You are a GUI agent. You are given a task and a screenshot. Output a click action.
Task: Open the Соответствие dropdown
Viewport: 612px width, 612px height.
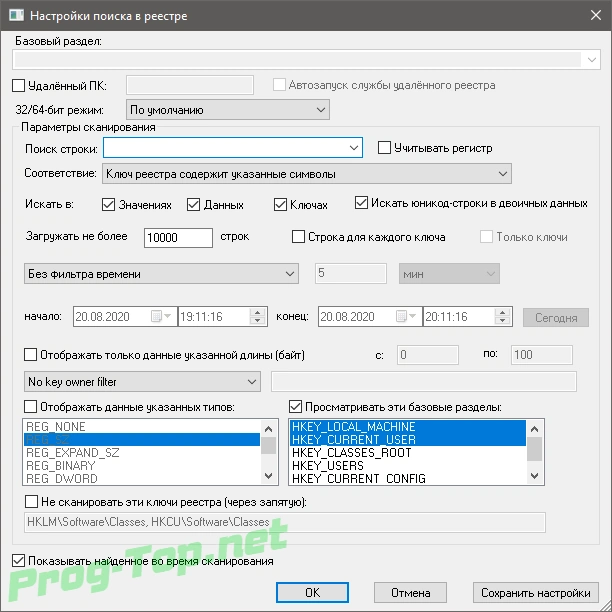[x=307, y=174]
